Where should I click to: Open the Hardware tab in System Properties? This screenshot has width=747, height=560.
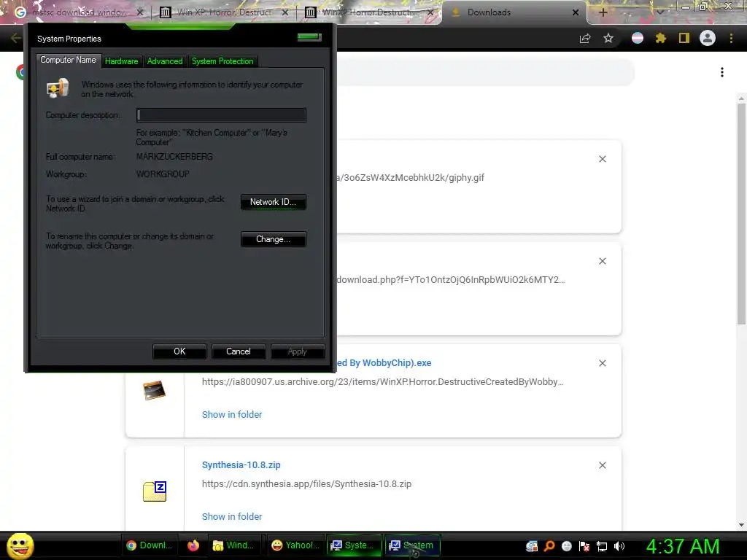[121, 61]
